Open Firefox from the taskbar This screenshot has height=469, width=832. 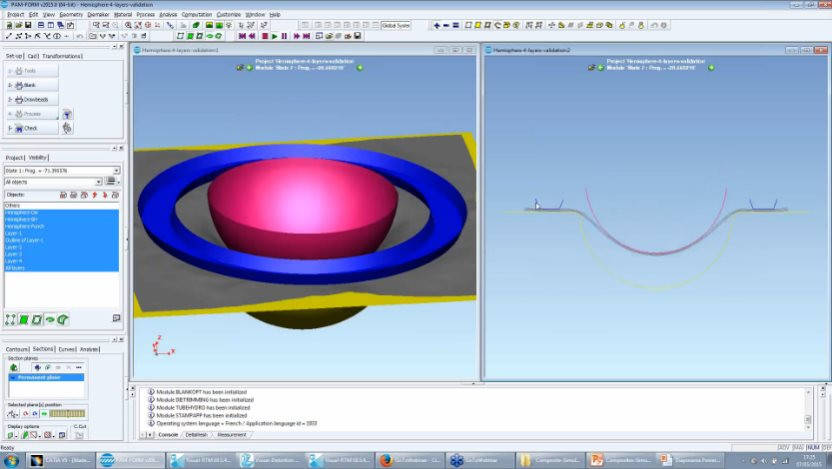click(410, 460)
